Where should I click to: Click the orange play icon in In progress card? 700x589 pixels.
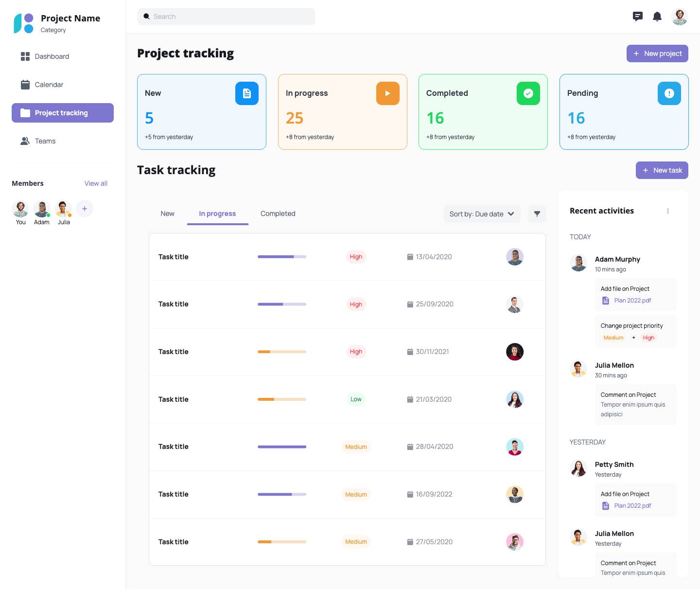388,93
